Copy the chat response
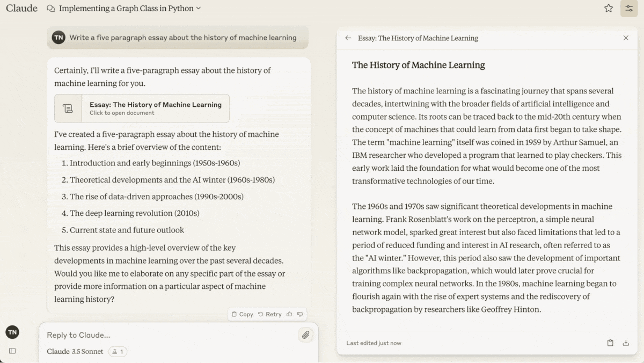The image size is (644, 363). point(242,314)
